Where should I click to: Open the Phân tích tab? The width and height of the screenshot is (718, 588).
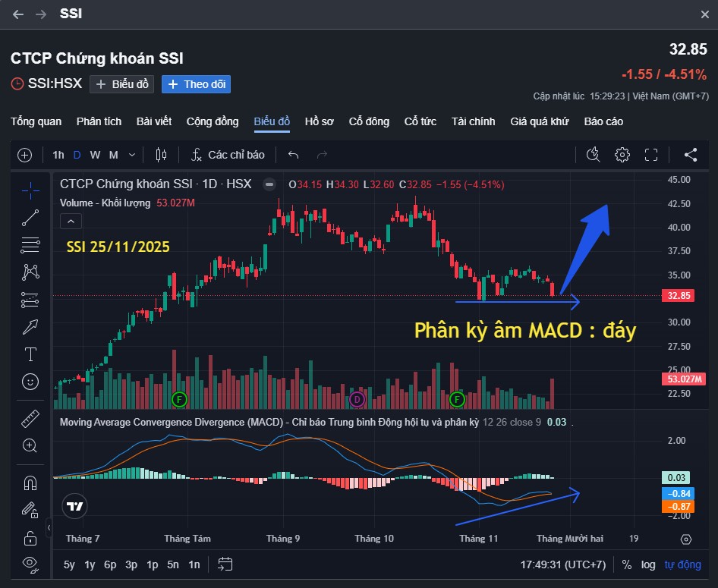[x=99, y=121]
